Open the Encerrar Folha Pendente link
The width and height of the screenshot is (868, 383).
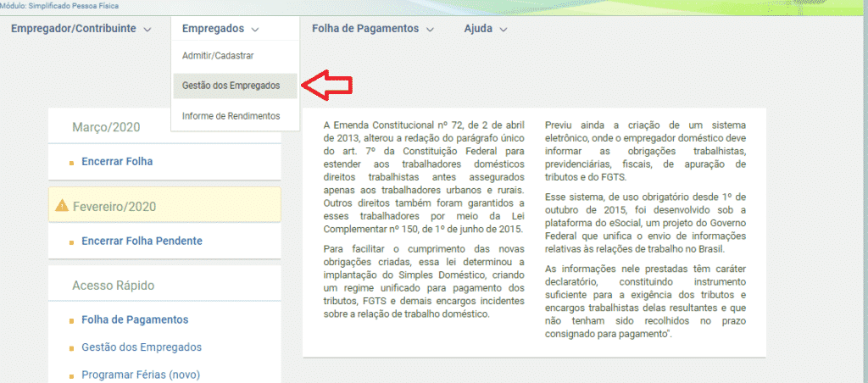pos(142,241)
